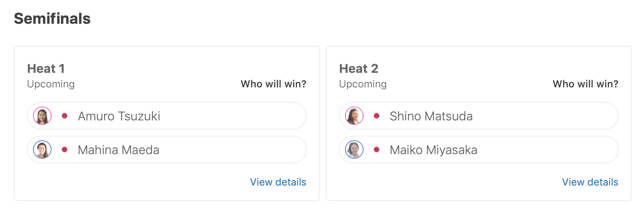Viewport: 644px width, 207px height.
Task: Click Amuro Tsuzuki's profile avatar
Action: [42, 116]
